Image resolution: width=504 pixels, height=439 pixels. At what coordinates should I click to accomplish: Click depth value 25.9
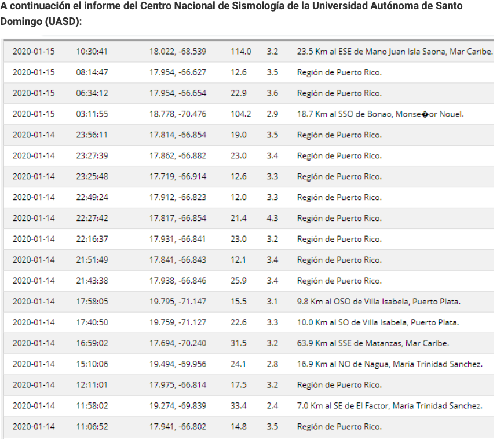[x=239, y=281]
